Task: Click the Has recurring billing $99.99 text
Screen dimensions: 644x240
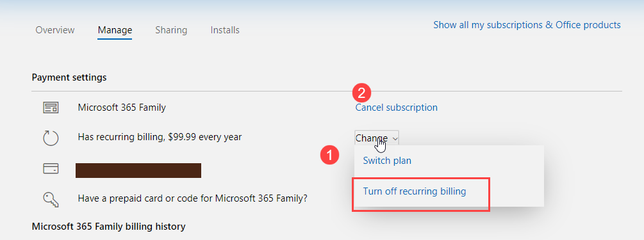Action: tap(160, 137)
